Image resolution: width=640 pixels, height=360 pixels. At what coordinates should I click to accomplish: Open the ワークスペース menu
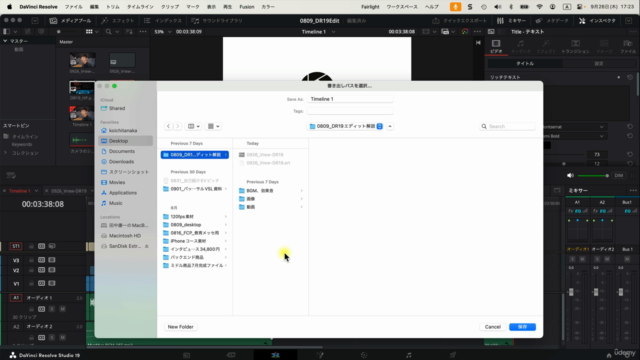(x=402, y=7)
